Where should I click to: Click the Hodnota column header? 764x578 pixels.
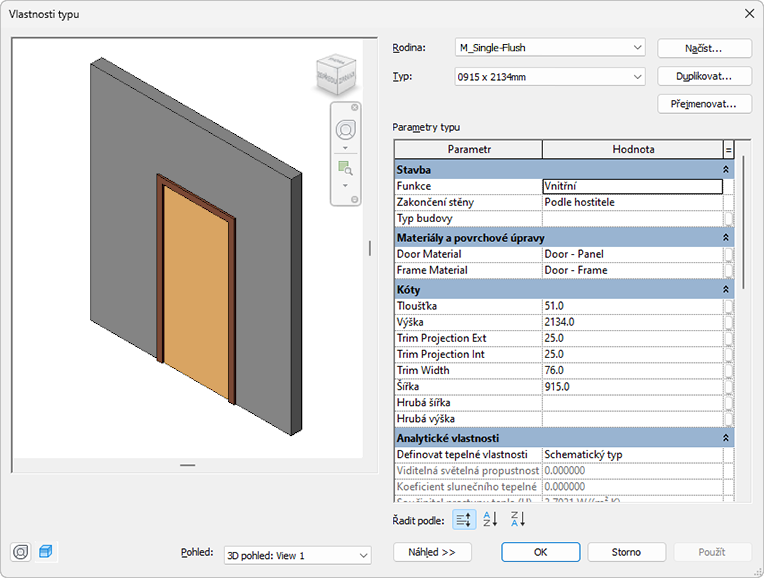[633, 150]
